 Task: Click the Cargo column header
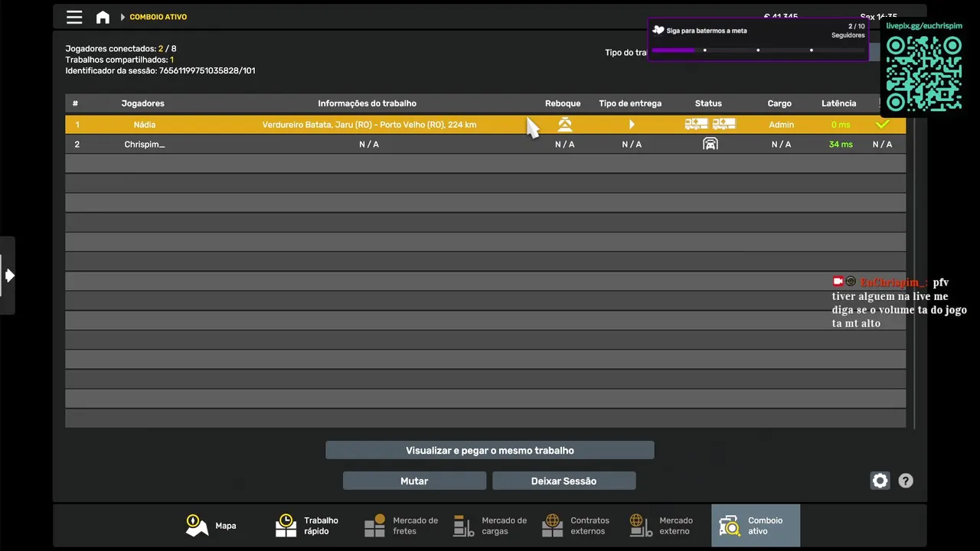pyautogui.click(x=779, y=103)
